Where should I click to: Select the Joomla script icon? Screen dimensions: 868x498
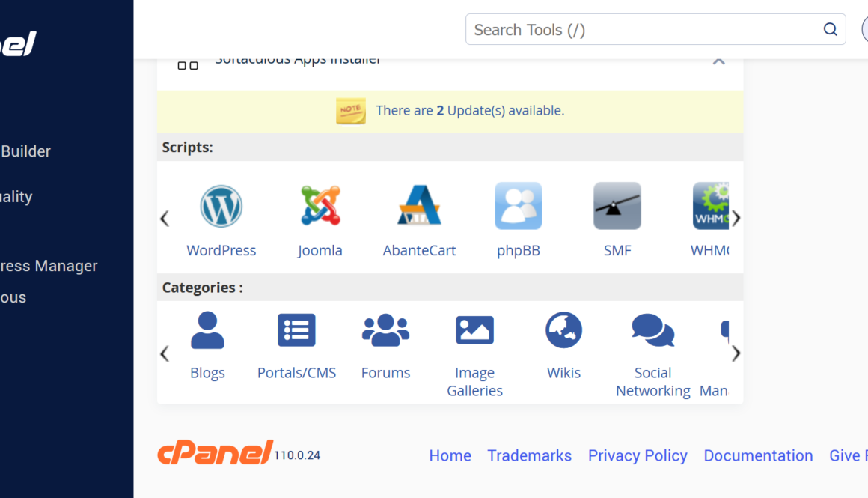(x=320, y=206)
